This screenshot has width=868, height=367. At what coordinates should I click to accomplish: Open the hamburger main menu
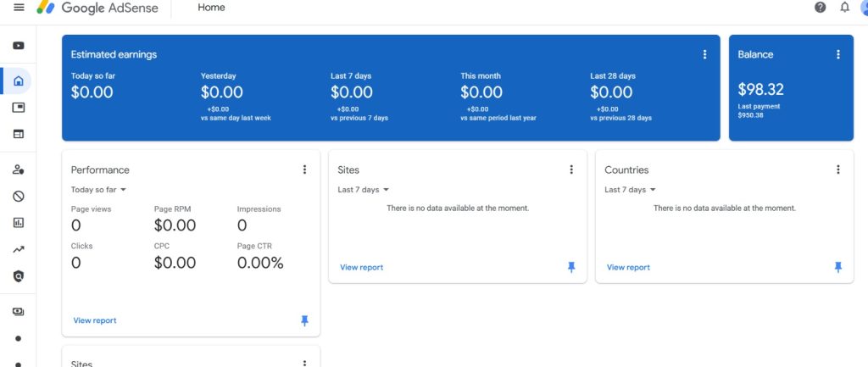(x=19, y=8)
